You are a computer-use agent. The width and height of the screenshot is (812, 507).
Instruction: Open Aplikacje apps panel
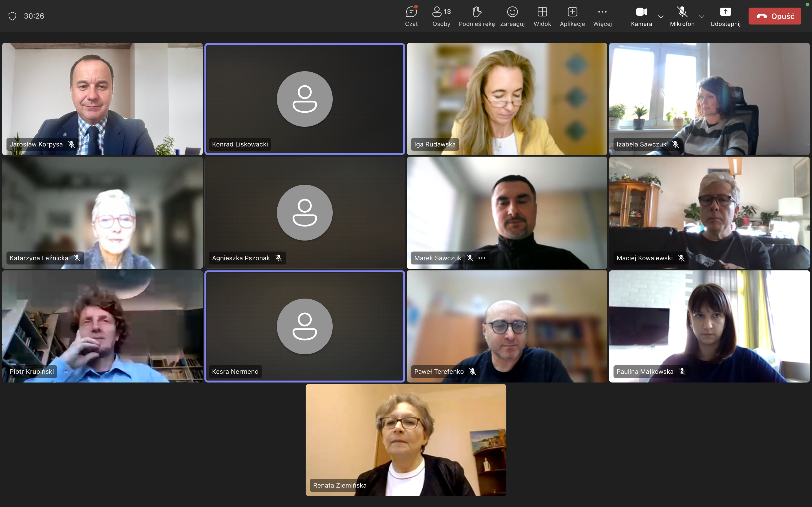[x=572, y=16]
